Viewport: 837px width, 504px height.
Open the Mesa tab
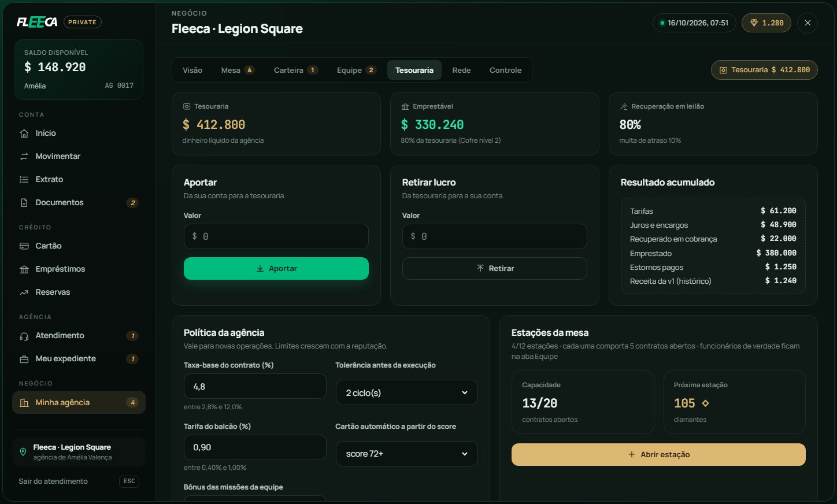tap(238, 70)
